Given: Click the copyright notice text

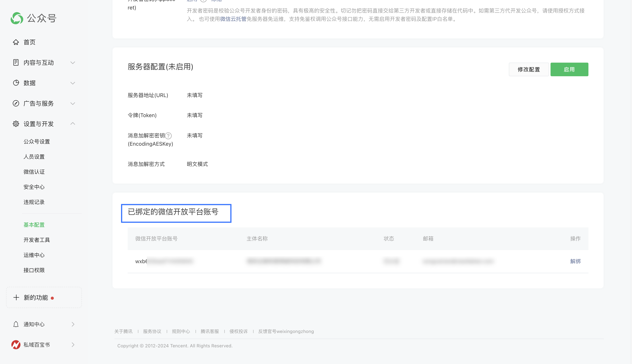Looking at the screenshot, I should (175, 346).
